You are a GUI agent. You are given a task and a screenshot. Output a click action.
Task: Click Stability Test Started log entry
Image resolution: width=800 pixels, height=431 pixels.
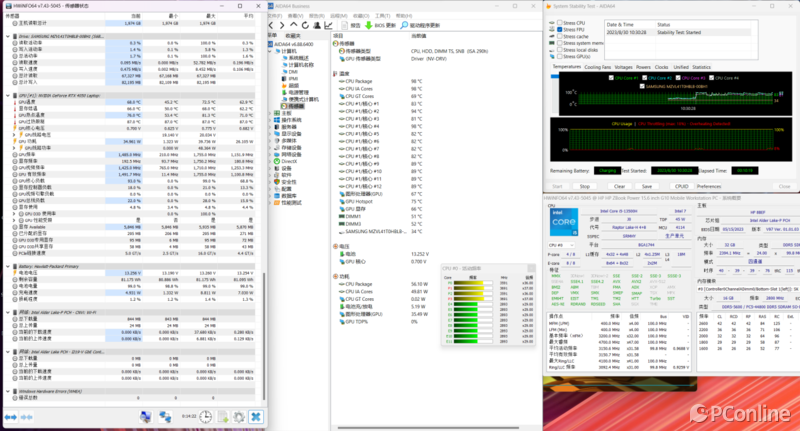(x=679, y=32)
